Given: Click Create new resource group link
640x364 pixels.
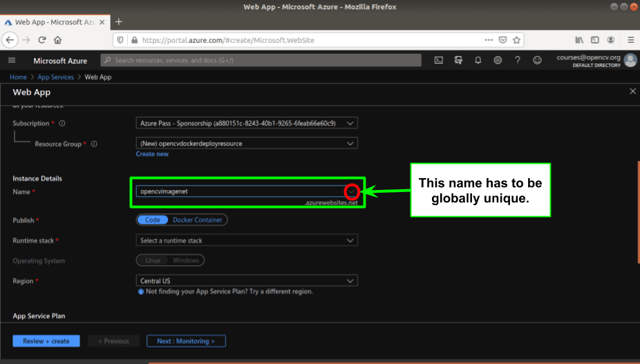Looking at the screenshot, I should 152,154.
